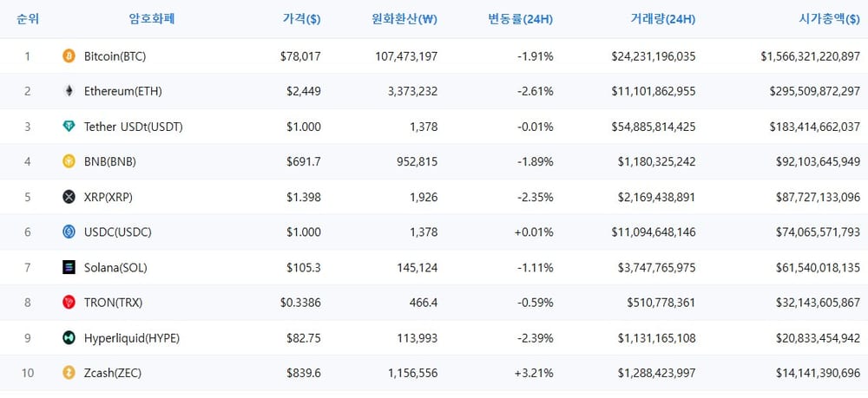Click the Tether USDt icon

69,127
